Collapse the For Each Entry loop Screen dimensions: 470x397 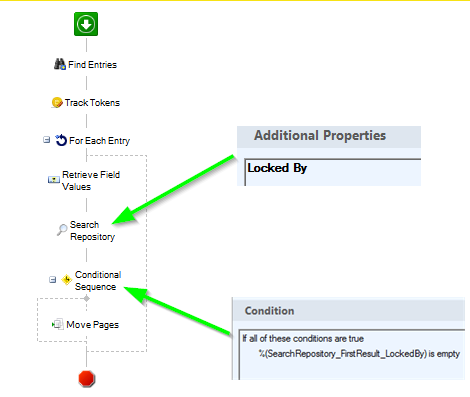(x=47, y=140)
